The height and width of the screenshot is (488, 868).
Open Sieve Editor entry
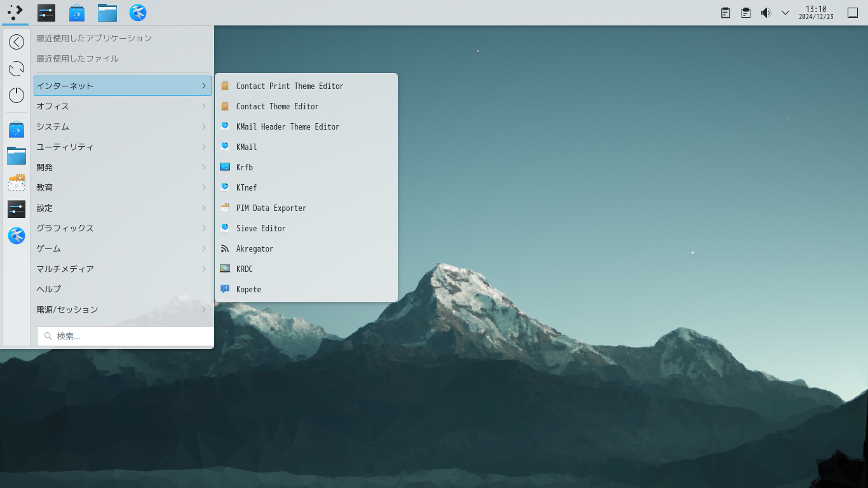coord(261,228)
